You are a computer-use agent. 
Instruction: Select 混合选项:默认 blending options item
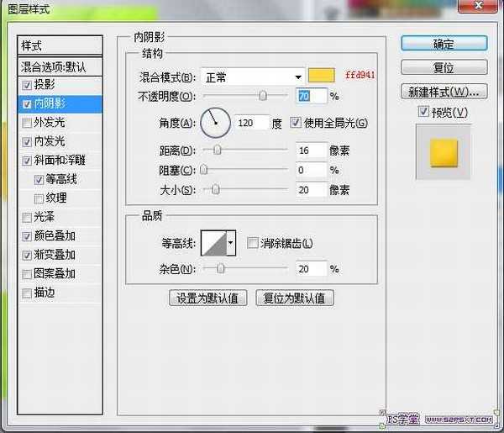tap(60, 67)
